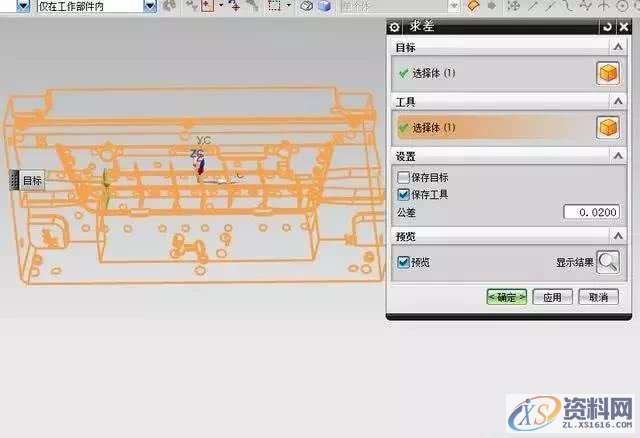Click the gear icon in 求差 title bar
Image resolution: width=640 pixels, height=438 pixels.
coord(396,27)
